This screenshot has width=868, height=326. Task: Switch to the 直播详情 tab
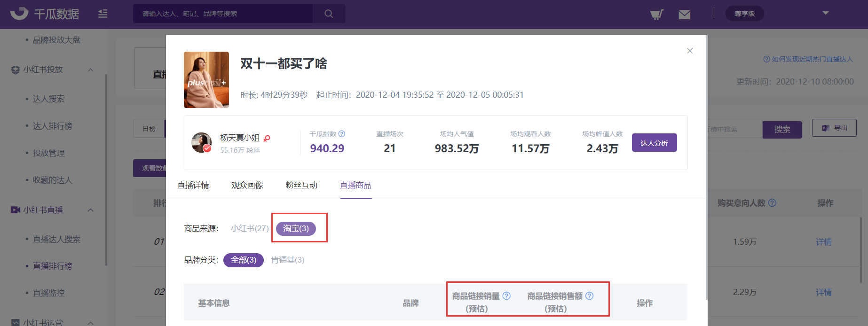point(193,185)
